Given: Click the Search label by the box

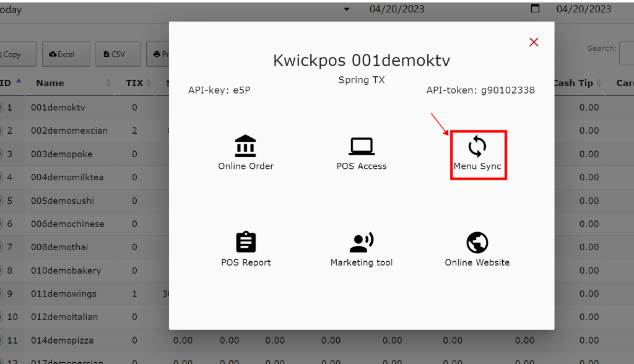Looking at the screenshot, I should (602, 48).
